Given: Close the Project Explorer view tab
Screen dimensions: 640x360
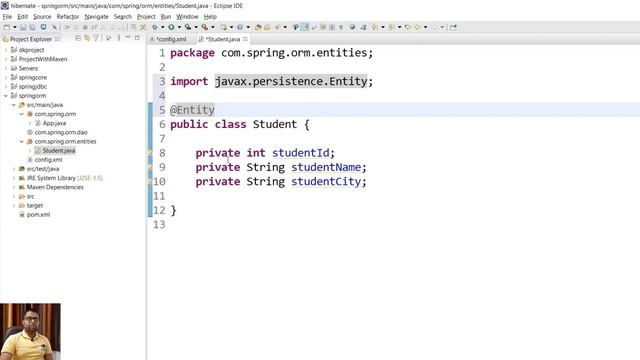Looking at the screenshot, I should coord(57,39).
